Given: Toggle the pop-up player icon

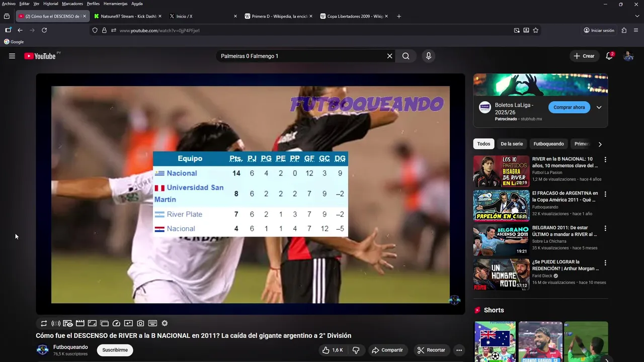Looking at the screenshot, I should [x=104, y=323].
